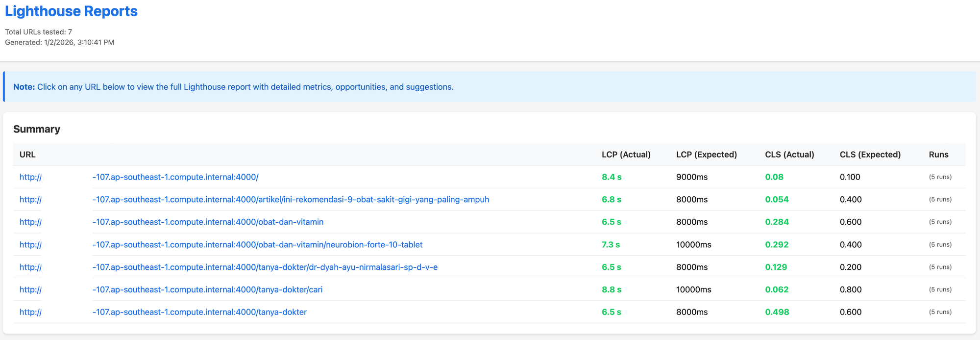The image size is (980, 340).
Task: Open the tanya-dokter/cari report link
Action: (x=207, y=290)
